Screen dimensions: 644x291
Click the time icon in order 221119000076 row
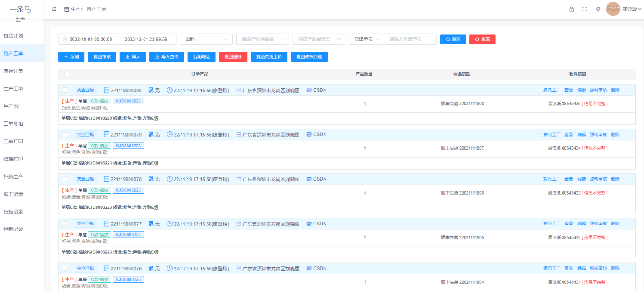pos(169,268)
